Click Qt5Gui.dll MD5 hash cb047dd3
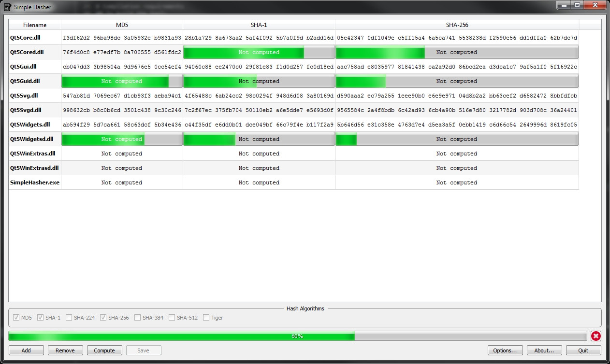Image resolution: width=610 pixels, height=364 pixels. point(122,67)
